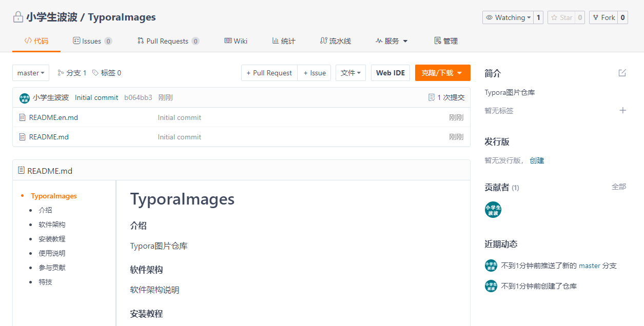The image size is (644, 326).
Task: Open 小学生波波 owner link in title
Action: point(52,17)
